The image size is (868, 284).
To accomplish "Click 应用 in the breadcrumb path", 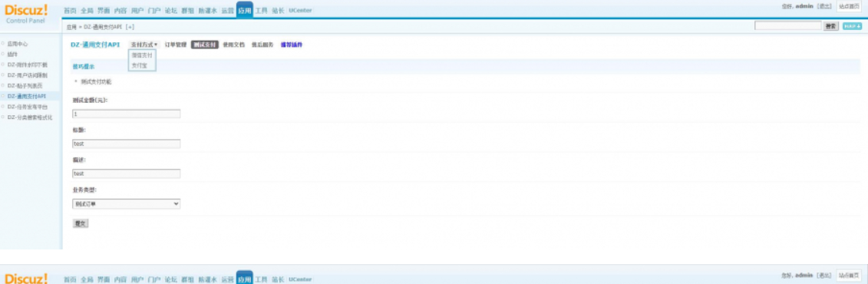I will pyautogui.click(x=71, y=27).
